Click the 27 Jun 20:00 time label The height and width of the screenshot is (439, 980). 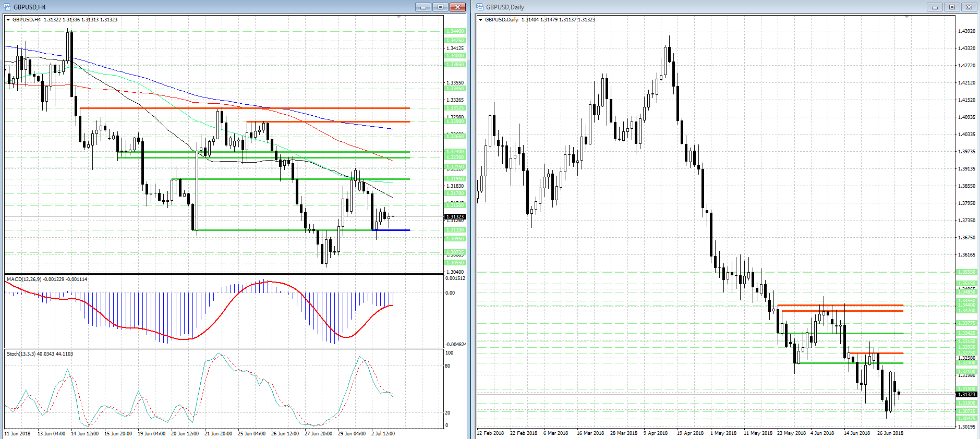[x=318, y=434]
